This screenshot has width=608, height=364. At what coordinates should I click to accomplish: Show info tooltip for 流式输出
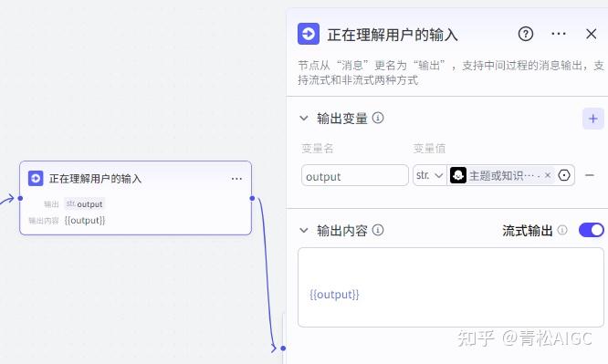pyautogui.click(x=562, y=230)
